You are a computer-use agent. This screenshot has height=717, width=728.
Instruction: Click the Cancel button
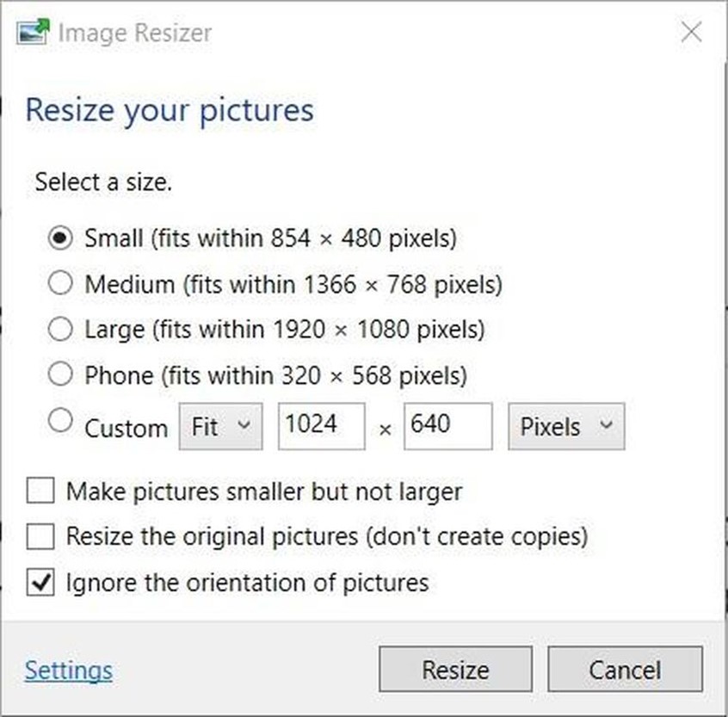coord(625,669)
